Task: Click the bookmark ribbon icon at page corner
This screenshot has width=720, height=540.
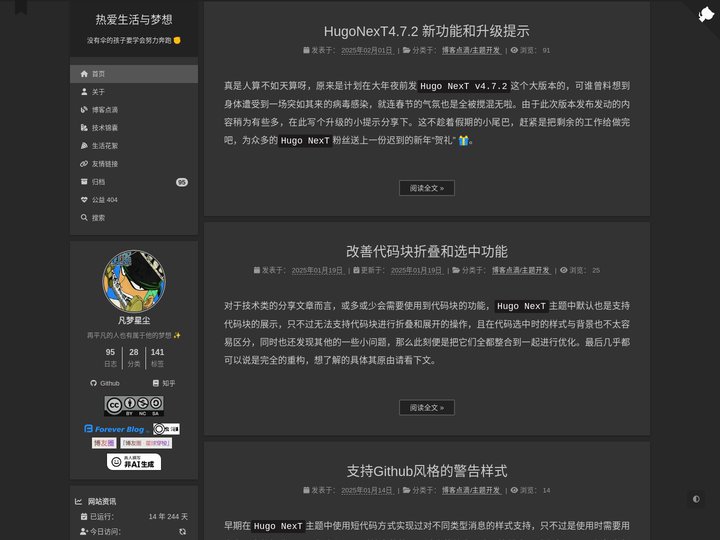Action: (21, 6)
